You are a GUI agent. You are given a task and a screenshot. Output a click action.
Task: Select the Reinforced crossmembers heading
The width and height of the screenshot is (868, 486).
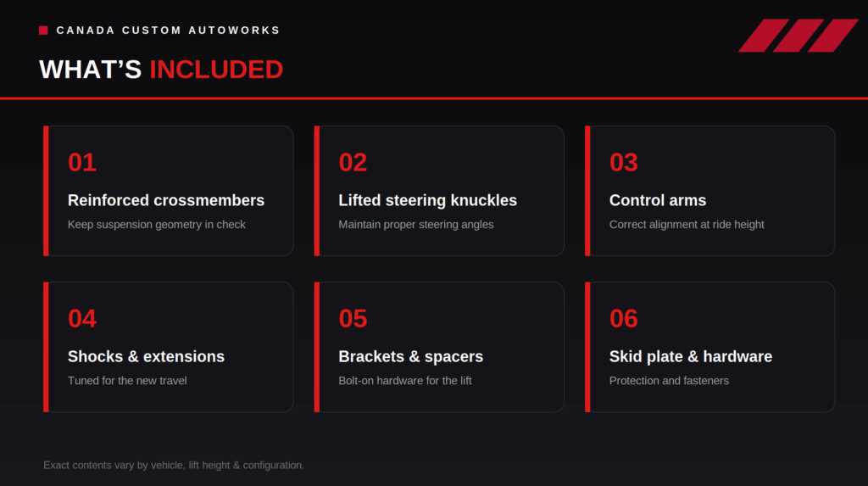(x=166, y=200)
